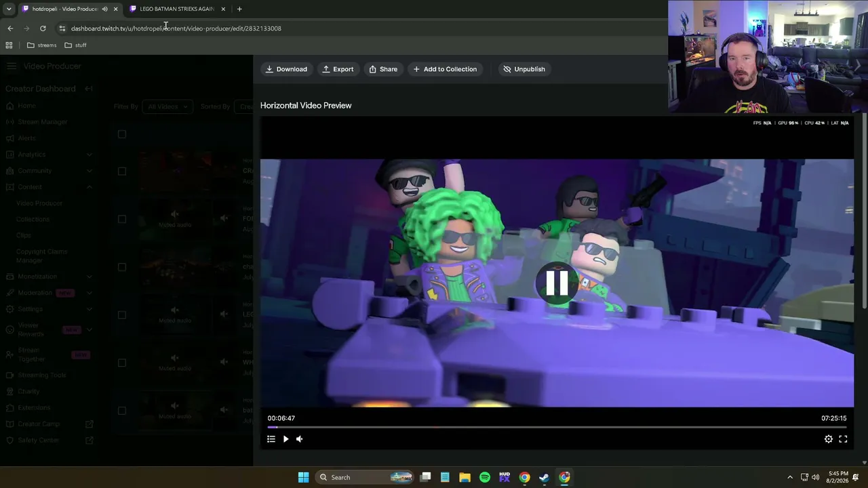Viewport: 868px width, 488px height.
Task: Expand the Moderation section
Action: (89, 293)
